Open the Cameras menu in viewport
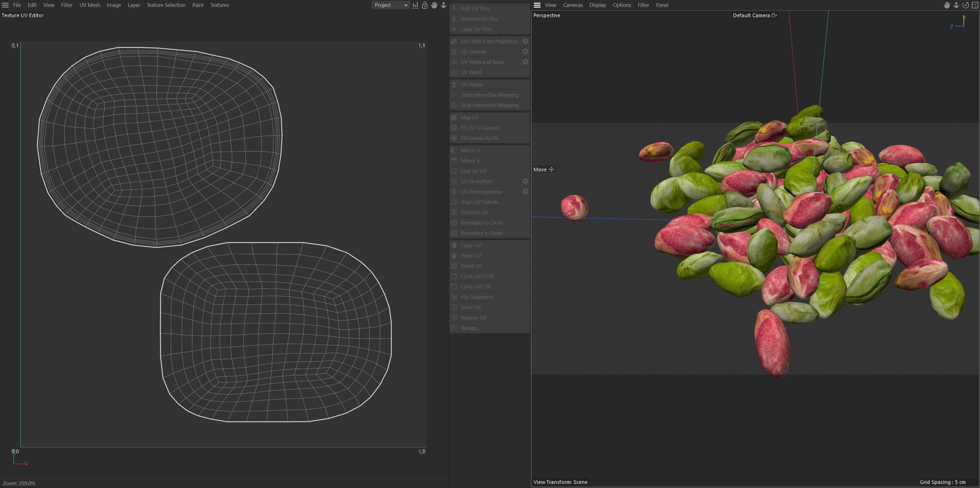The height and width of the screenshot is (488, 980). click(573, 5)
